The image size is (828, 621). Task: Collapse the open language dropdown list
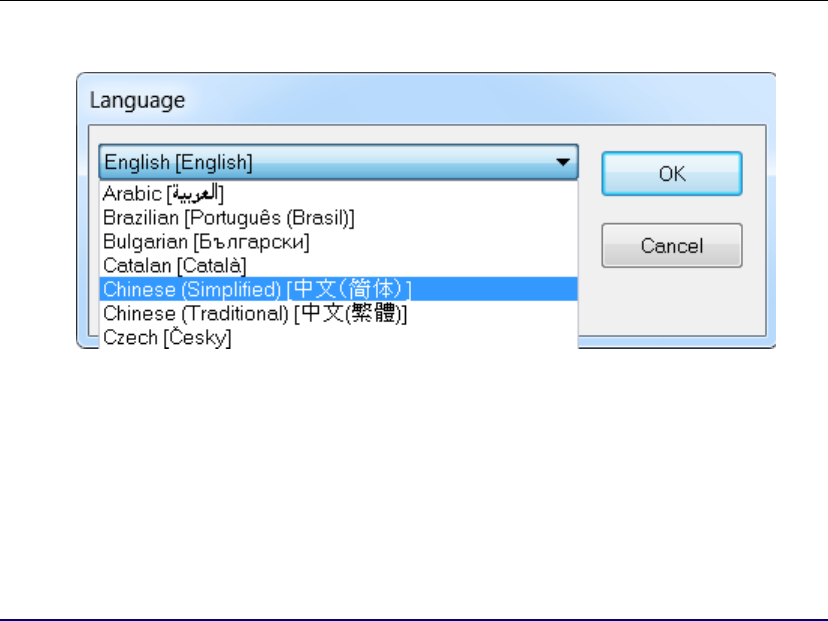[564, 162]
